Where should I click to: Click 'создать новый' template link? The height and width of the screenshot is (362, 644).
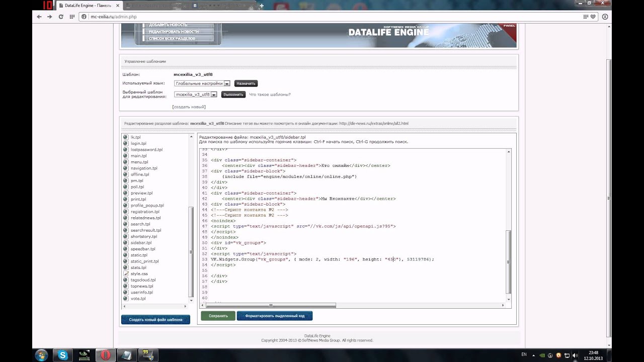pos(189,107)
